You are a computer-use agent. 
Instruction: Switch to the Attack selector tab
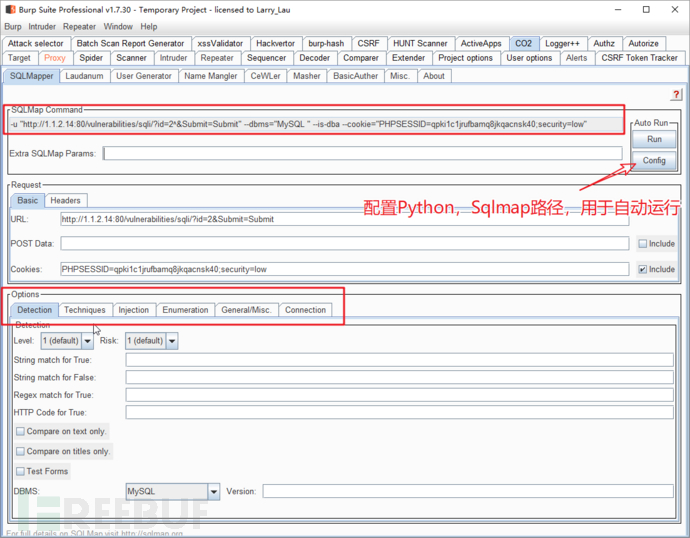pyautogui.click(x=36, y=44)
